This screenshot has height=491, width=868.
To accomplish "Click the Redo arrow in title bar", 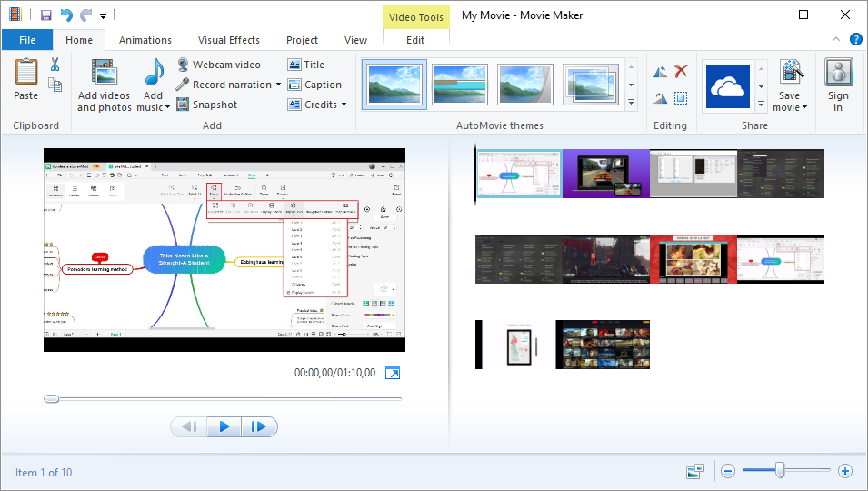I will (x=85, y=15).
